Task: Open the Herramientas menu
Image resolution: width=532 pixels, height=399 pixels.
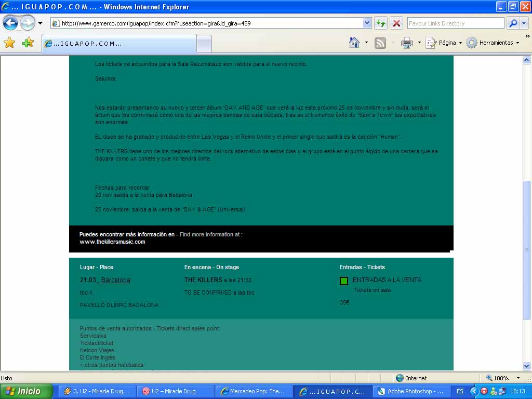Action: click(x=493, y=43)
